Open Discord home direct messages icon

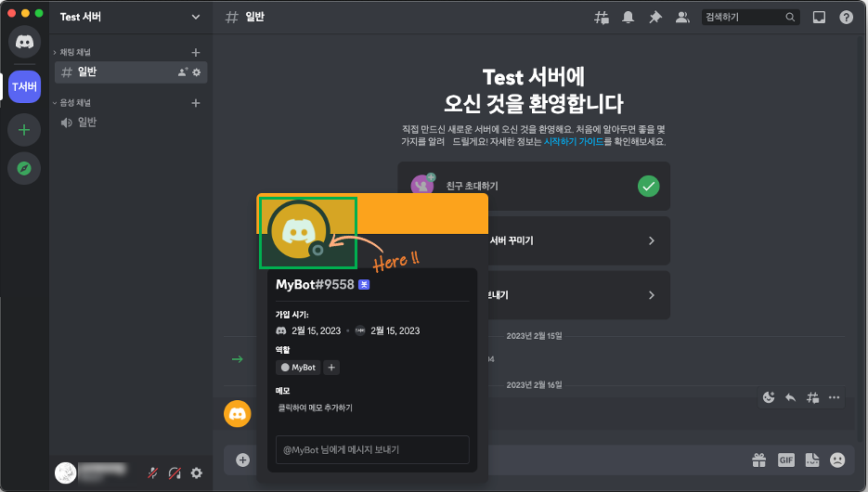click(24, 42)
